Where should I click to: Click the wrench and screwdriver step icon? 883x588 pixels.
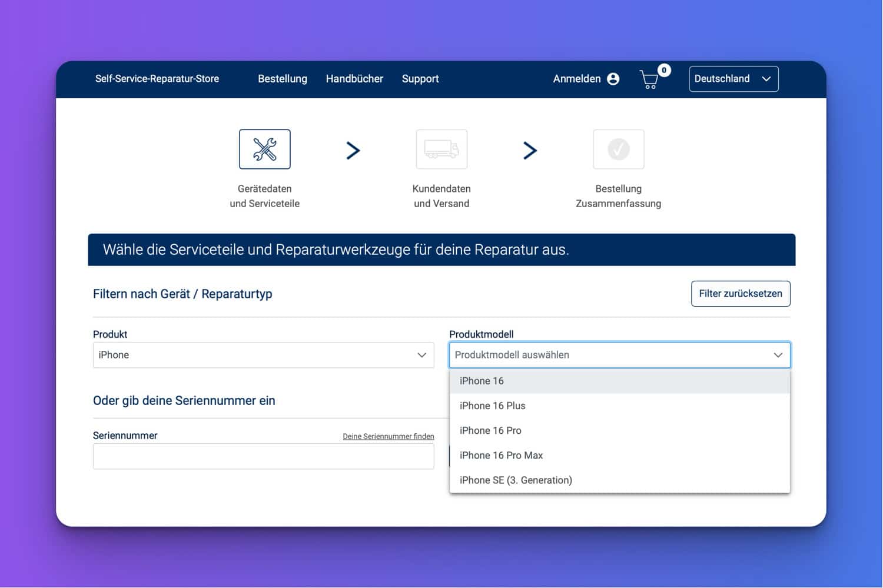(x=265, y=149)
